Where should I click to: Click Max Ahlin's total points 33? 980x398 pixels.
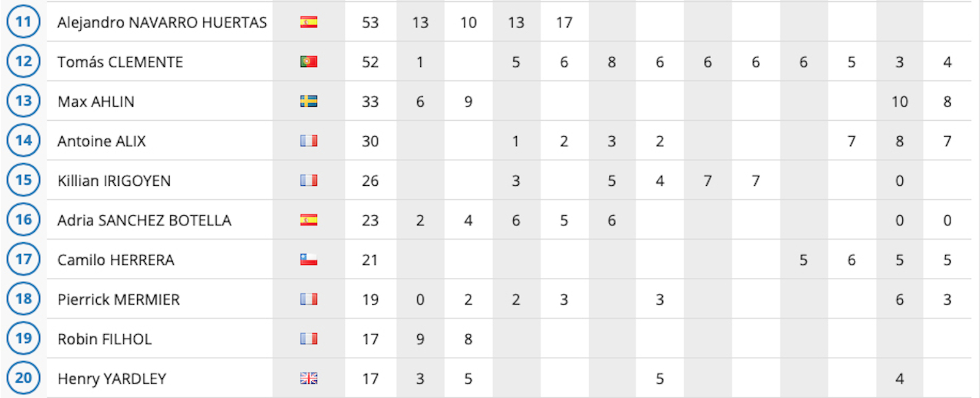[370, 102]
